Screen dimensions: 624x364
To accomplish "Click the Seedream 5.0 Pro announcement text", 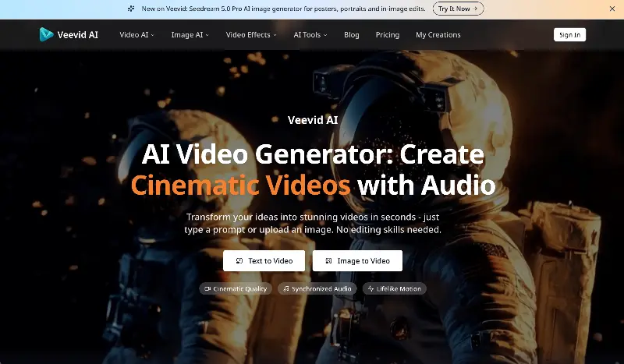I will click(x=283, y=9).
